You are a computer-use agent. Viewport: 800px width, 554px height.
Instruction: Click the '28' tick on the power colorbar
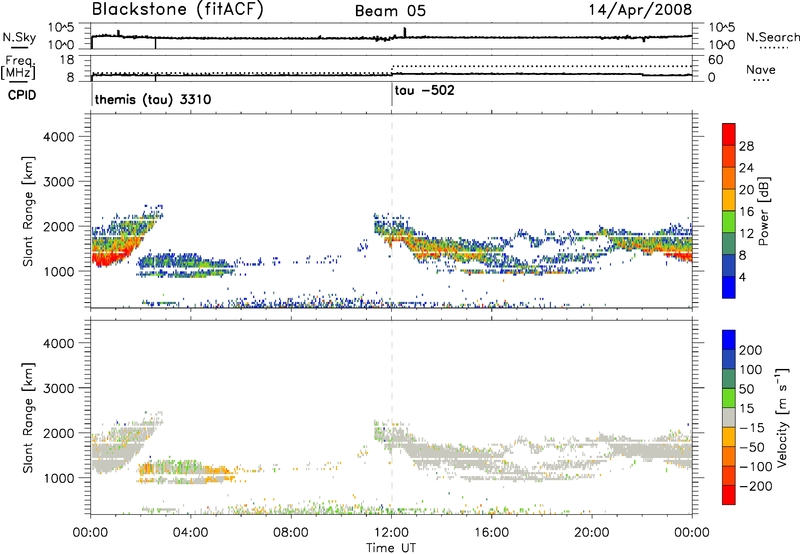(x=746, y=146)
